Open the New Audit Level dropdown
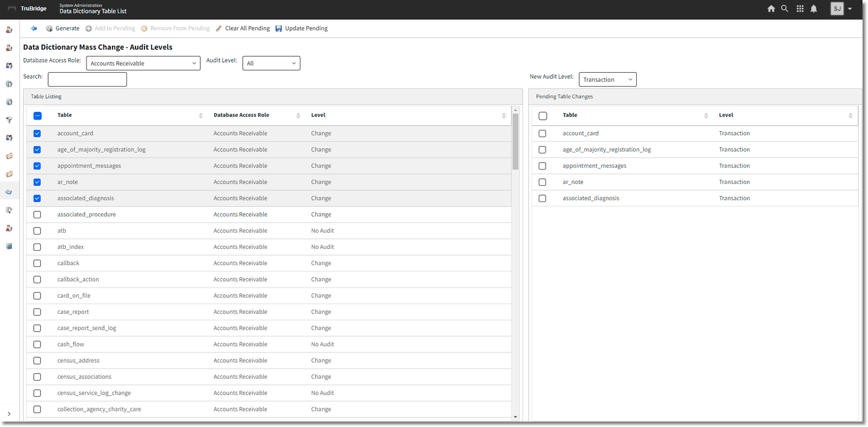The image size is (868, 427). point(607,79)
